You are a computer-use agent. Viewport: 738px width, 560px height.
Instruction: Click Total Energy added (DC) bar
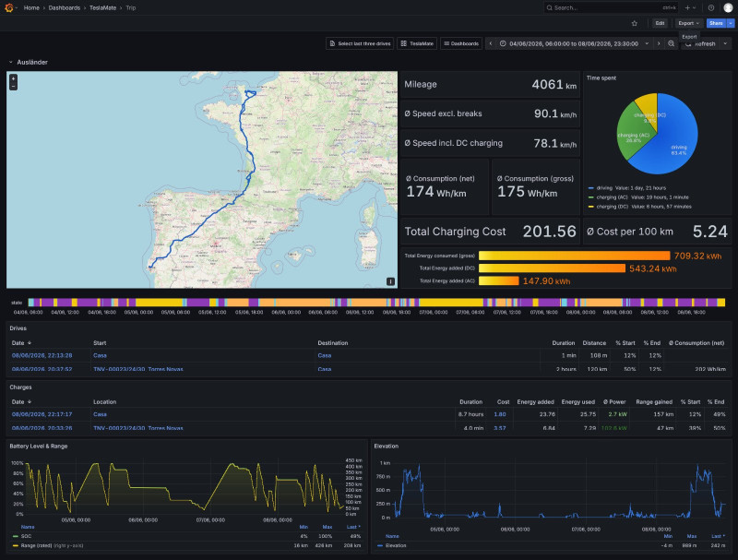pos(552,268)
